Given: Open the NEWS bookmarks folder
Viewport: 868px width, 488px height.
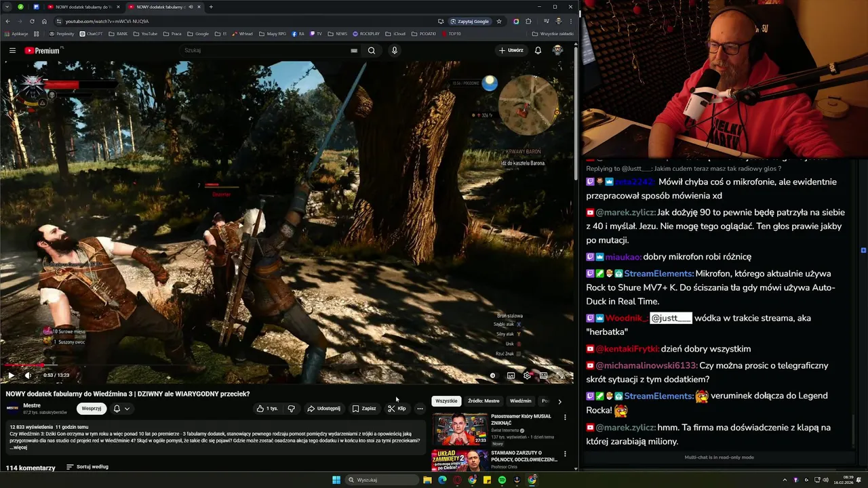Looking at the screenshot, I should (x=338, y=33).
